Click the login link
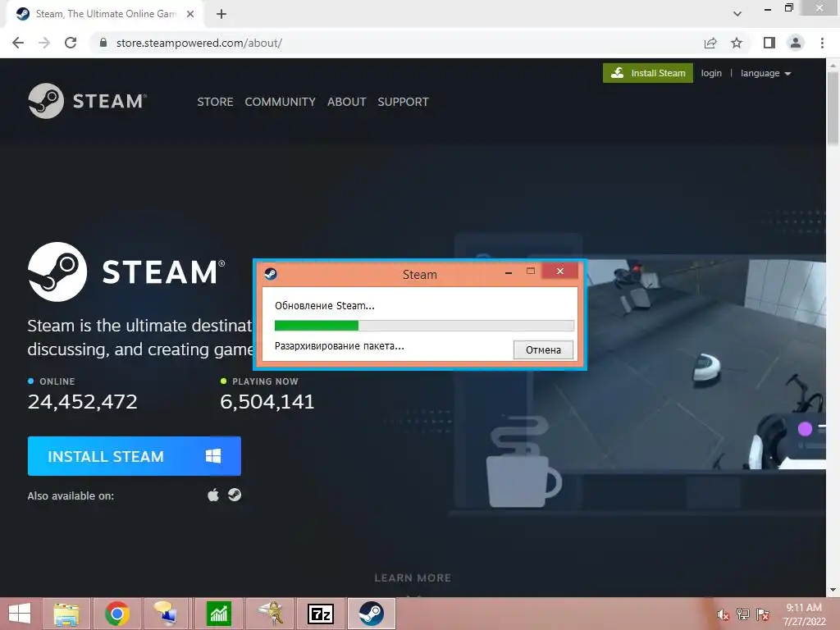The height and width of the screenshot is (630, 840). point(711,73)
